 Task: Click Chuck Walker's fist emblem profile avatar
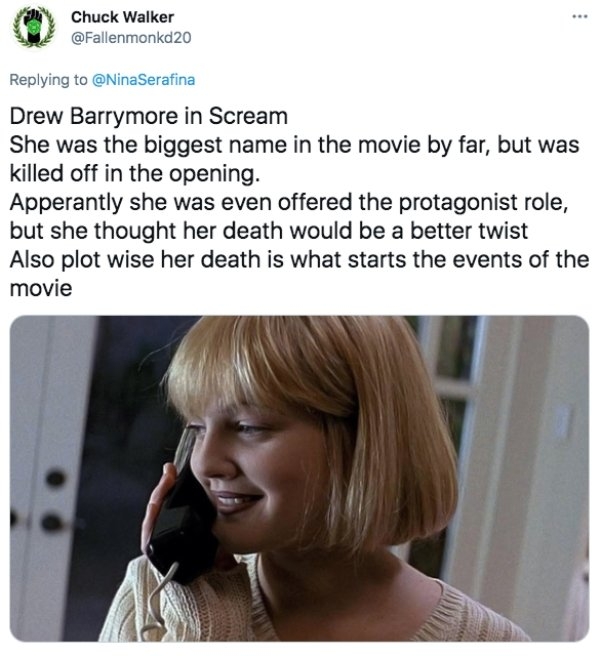[x=33, y=26]
